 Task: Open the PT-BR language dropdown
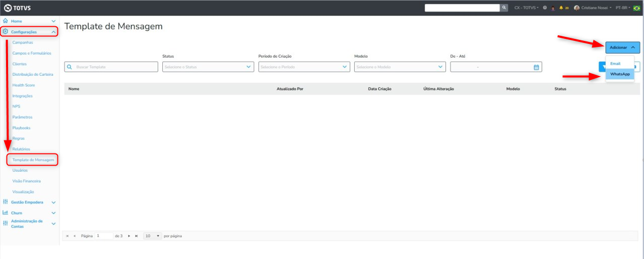[x=623, y=8]
